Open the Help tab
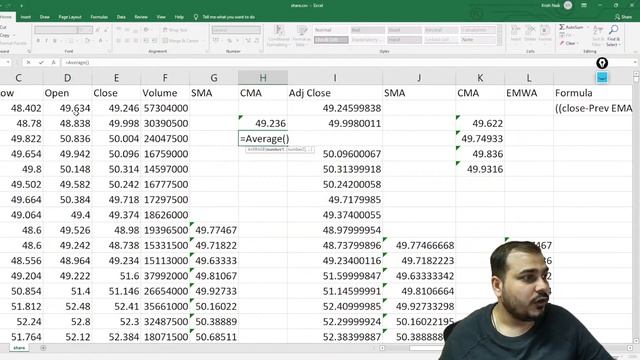 tap(179, 17)
